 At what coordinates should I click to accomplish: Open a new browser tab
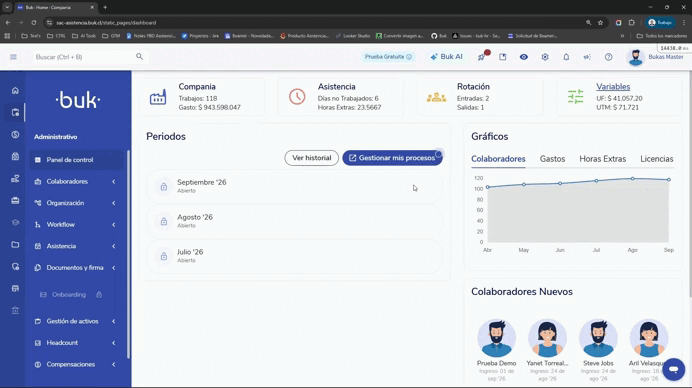point(105,8)
